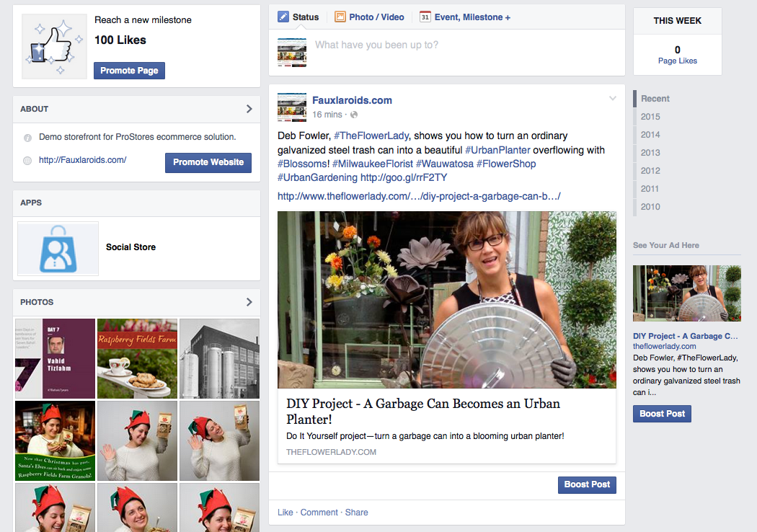Open the Santa's Elves Christmas granola photo

(x=55, y=440)
